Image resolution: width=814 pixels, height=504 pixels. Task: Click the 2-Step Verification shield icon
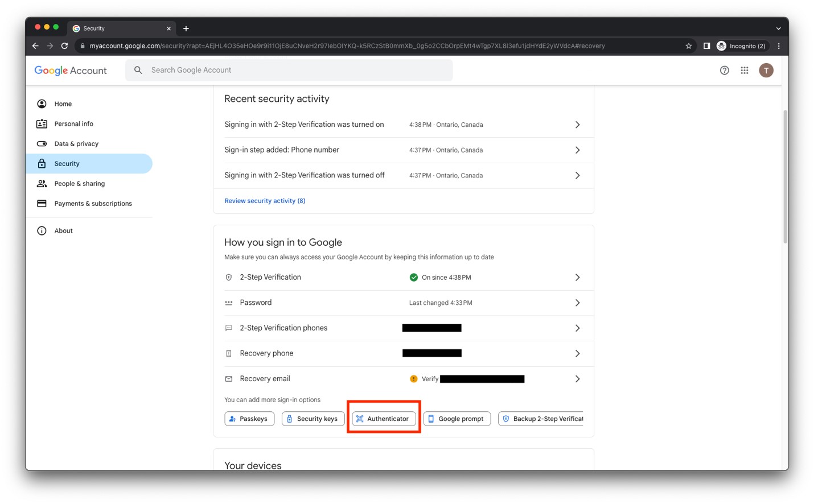(229, 278)
